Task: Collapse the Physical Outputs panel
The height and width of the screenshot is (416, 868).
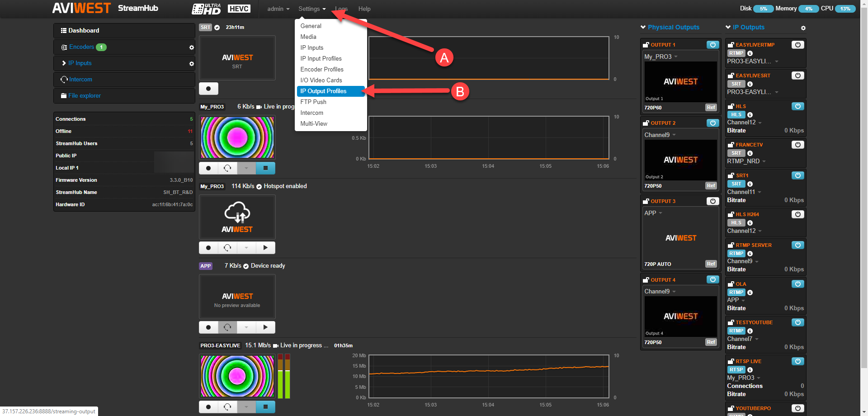Action: (x=643, y=28)
